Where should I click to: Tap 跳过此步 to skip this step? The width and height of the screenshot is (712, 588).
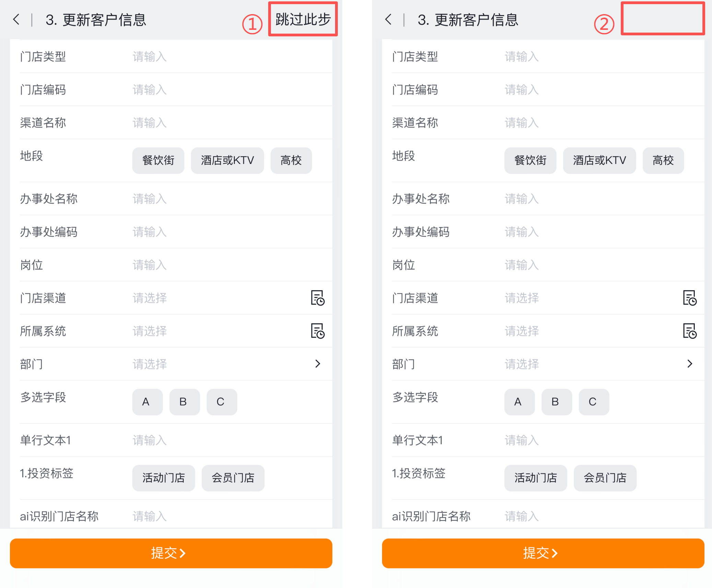point(303,19)
